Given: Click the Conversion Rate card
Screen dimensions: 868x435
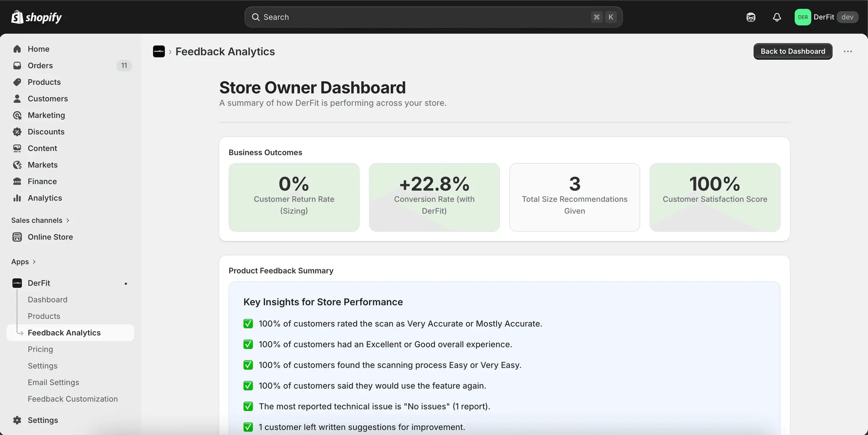Looking at the screenshot, I should point(434,197).
